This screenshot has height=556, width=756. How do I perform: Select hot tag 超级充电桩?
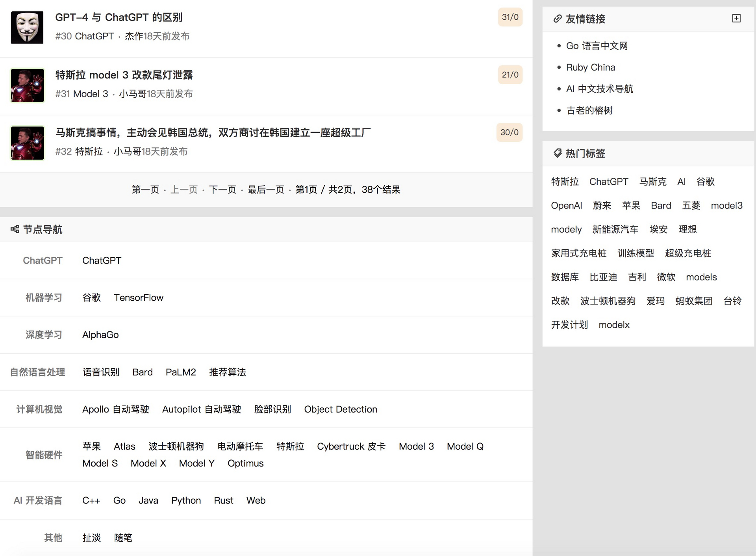pyautogui.click(x=688, y=253)
